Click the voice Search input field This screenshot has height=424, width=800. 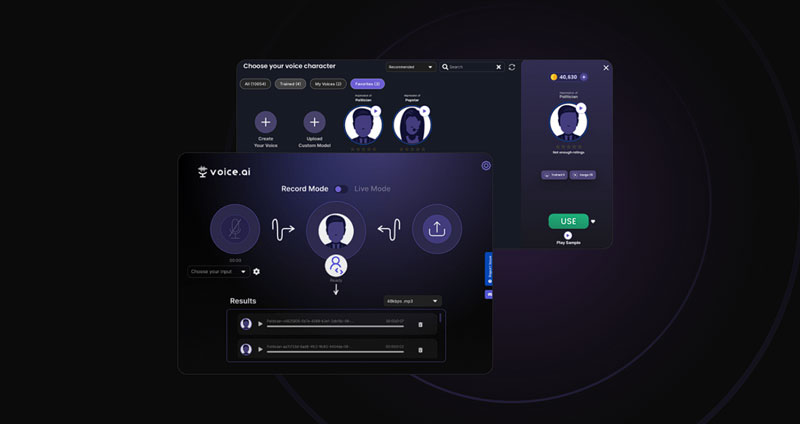click(472, 67)
